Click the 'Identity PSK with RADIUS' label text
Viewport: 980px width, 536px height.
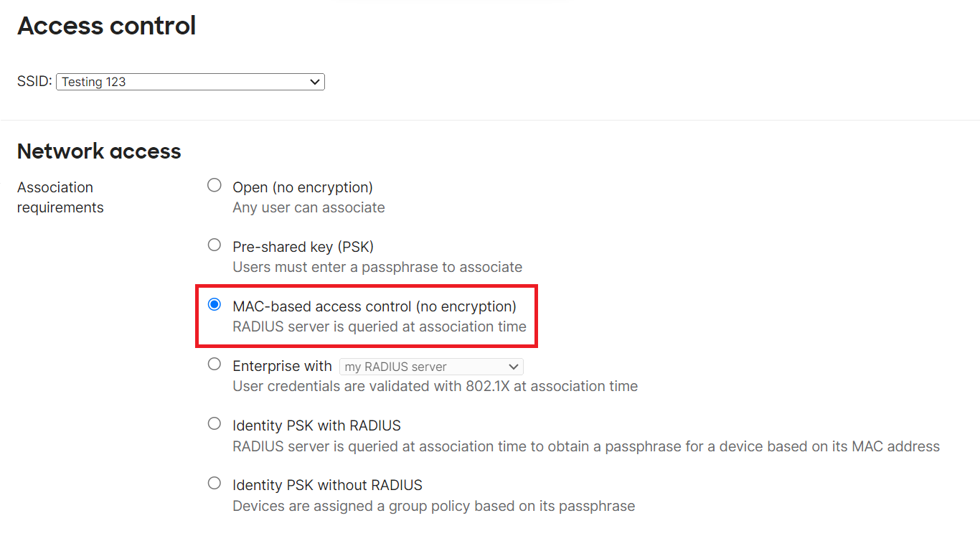[316, 425]
